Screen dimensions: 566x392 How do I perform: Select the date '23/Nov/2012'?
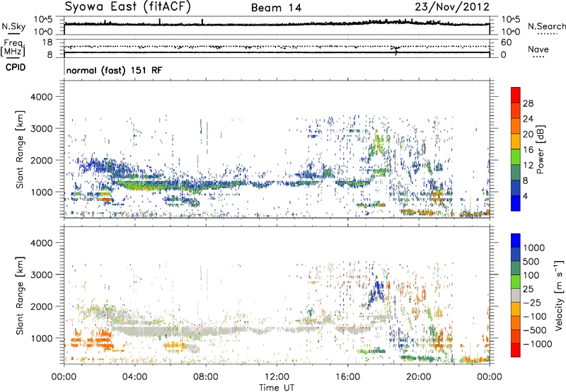click(x=452, y=7)
